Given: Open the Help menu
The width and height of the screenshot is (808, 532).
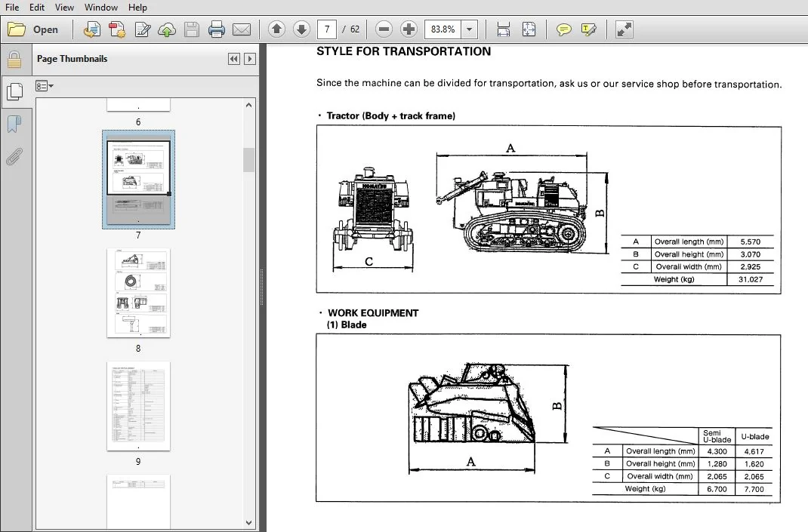Looking at the screenshot, I should (x=137, y=8).
